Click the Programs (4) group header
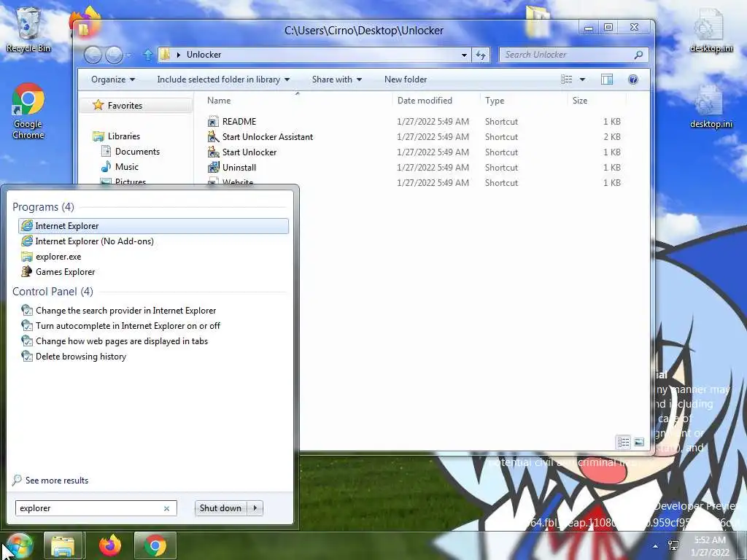Image resolution: width=747 pixels, height=560 pixels. pyautogui.click(x=43, y=207)
